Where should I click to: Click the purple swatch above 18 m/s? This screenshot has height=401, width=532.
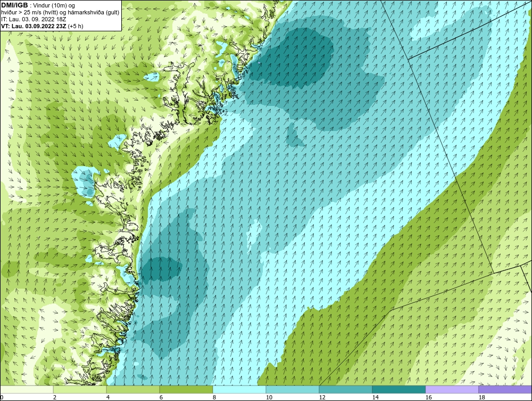tap(505, 389)
